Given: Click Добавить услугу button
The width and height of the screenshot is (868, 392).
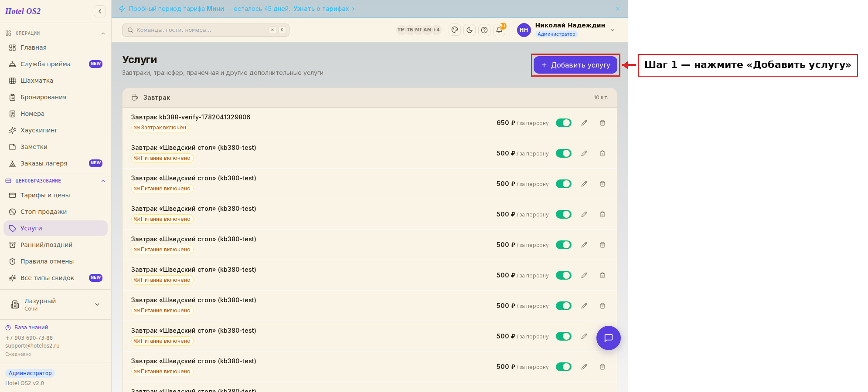Looking at the screenshot, I should (x=575, y=65).
